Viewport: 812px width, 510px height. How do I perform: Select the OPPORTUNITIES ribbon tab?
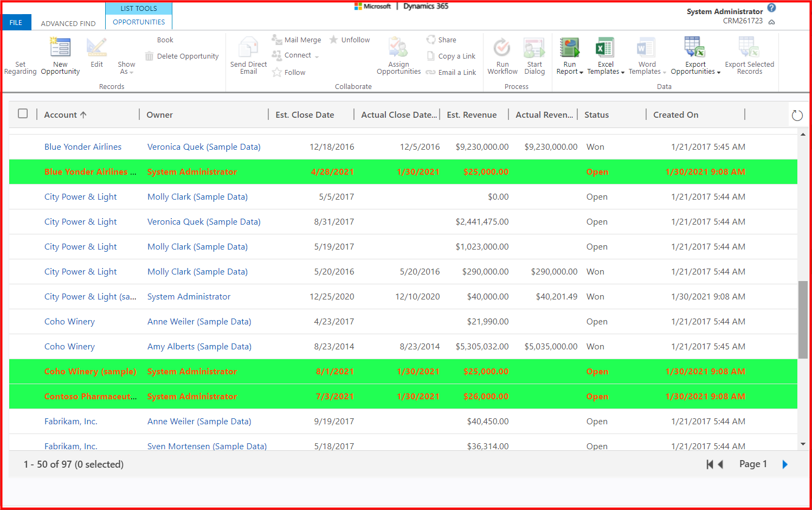pyautogui.click(x=139, y=22)
